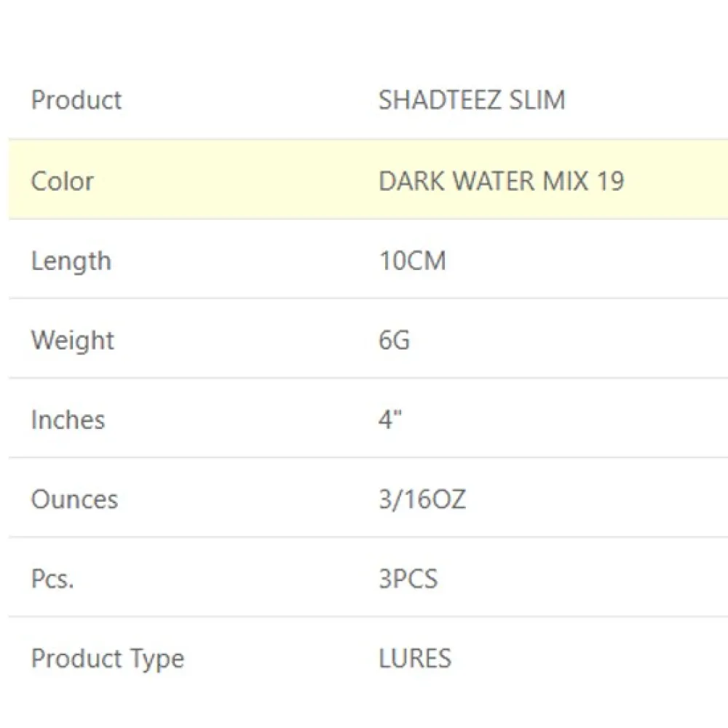Select the 3/16OZ ounces value
728x728 pixels.
pos(422,499)
